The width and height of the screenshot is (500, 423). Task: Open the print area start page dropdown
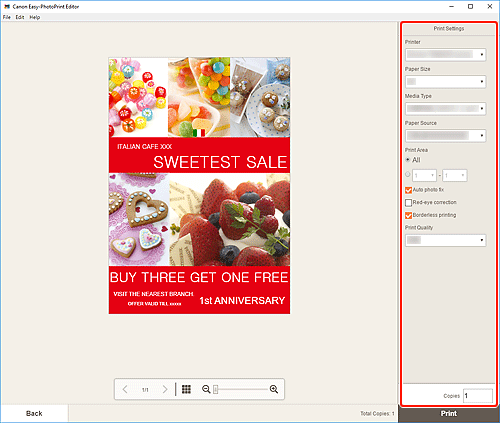[x=424, y=175]
